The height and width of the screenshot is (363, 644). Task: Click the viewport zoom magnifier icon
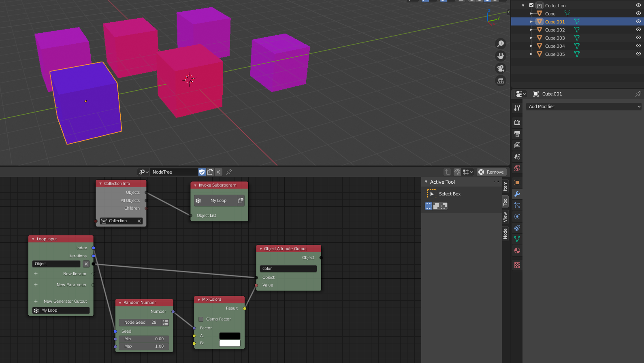(501, 43)
